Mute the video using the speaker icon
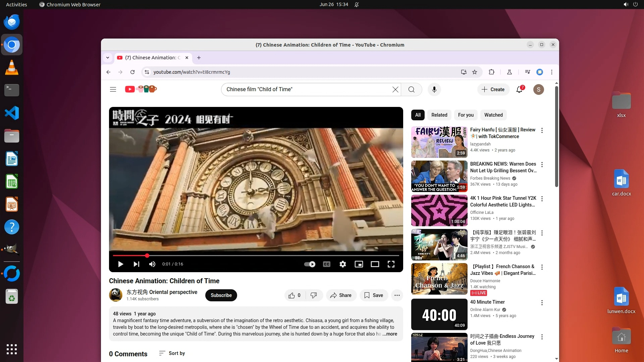The height and width of the screenshot is (362, 644). [x=152, y=264]
